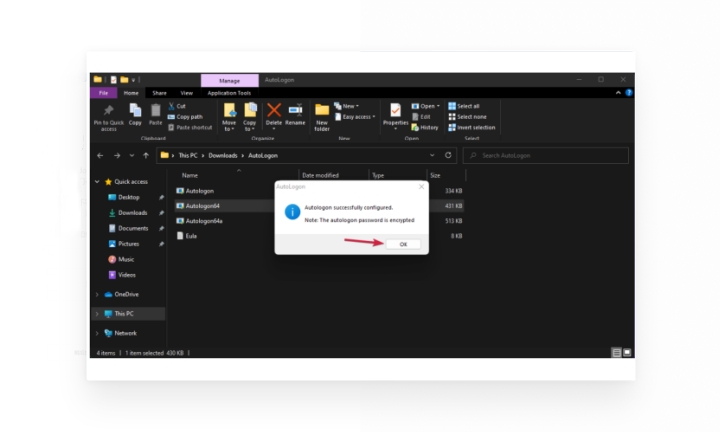Click Copy path in ribbon

(x=185, y=117)
